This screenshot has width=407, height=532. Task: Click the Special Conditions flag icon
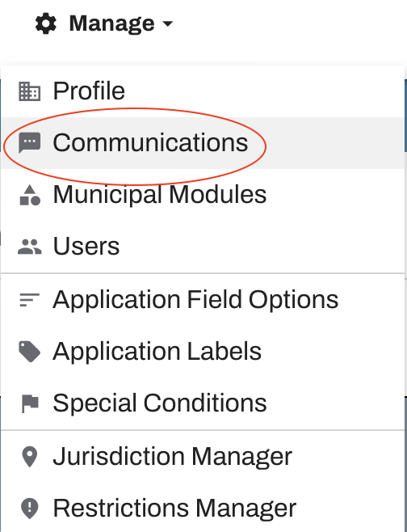pos(30,403)
